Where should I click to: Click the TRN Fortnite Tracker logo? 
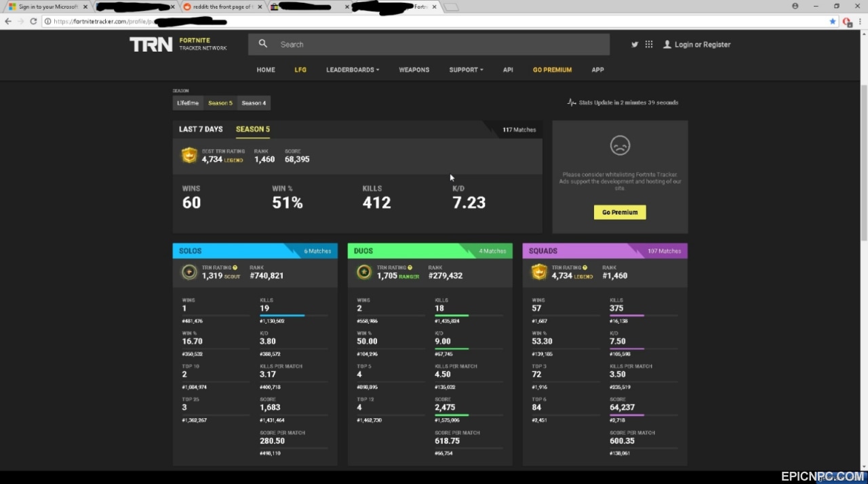pos(178,45)
